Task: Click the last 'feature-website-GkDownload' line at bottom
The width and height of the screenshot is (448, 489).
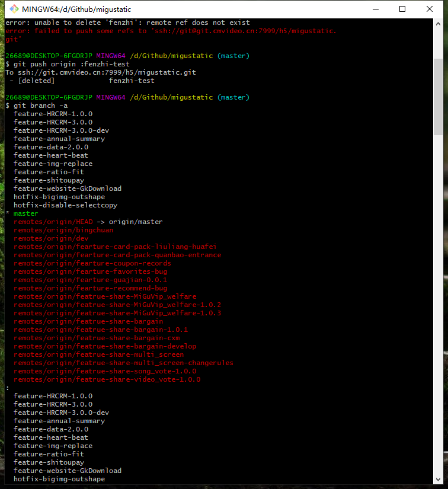Action: [68, 471]
